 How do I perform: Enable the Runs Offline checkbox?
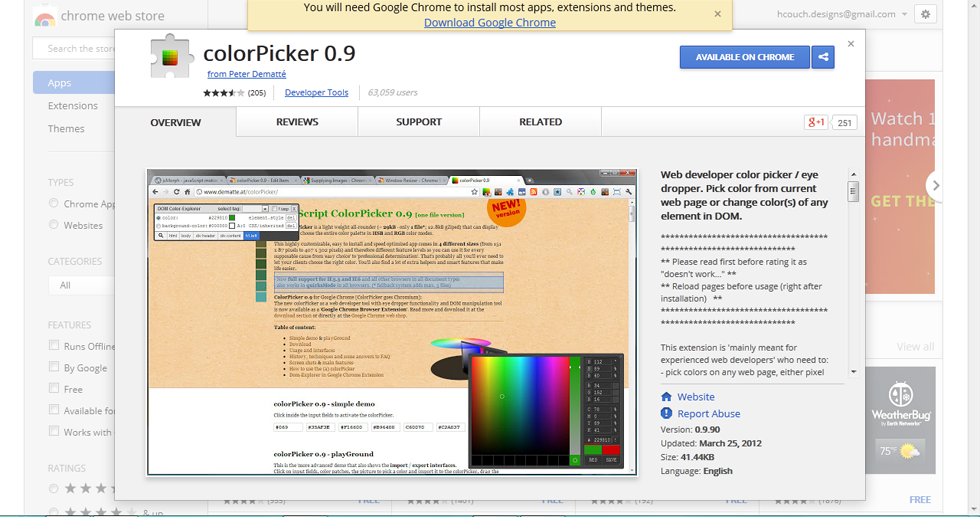point(54,345)
